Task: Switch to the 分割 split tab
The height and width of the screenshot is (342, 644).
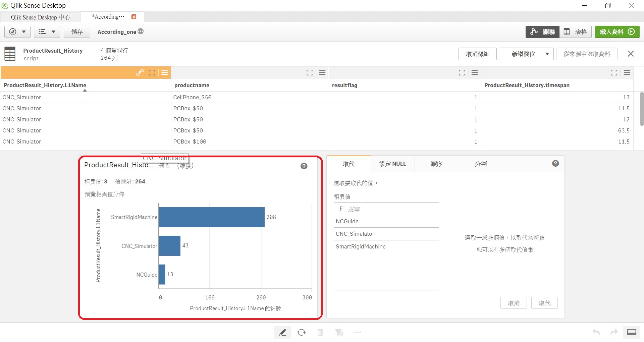Action: click(481, 164)
